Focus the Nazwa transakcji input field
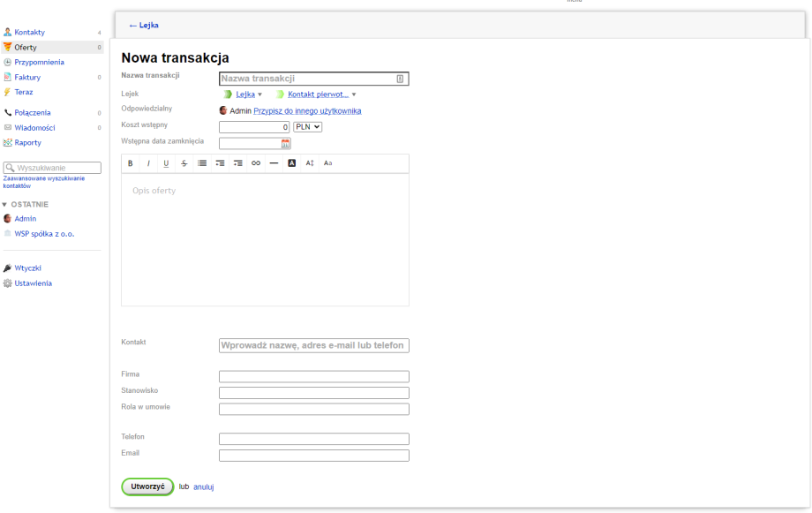Screen dimensions: 812x513 (x=307, y=79)
